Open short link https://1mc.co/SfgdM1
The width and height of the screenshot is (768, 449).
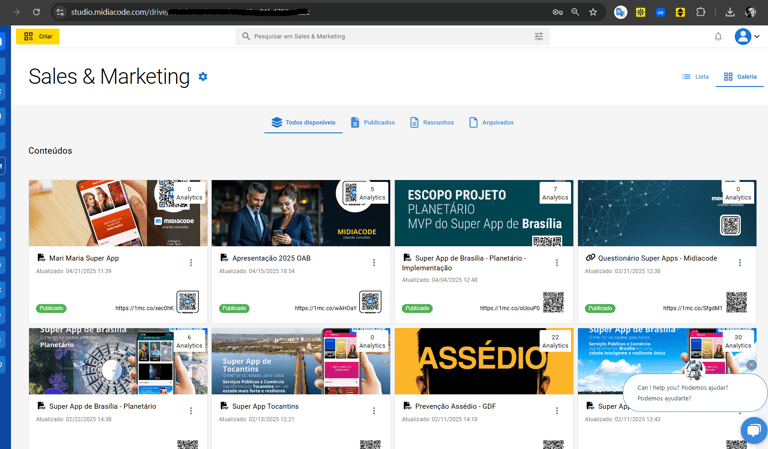pos(693,308)
